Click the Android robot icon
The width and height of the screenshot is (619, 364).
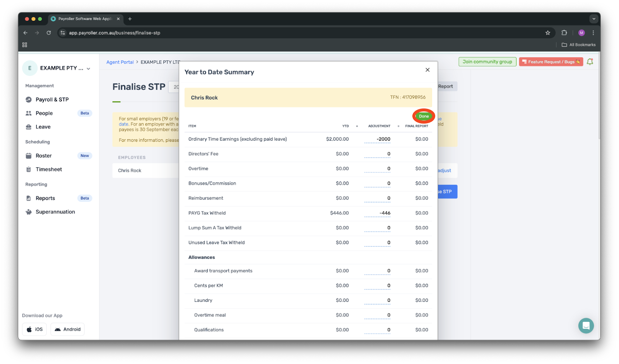58,329
